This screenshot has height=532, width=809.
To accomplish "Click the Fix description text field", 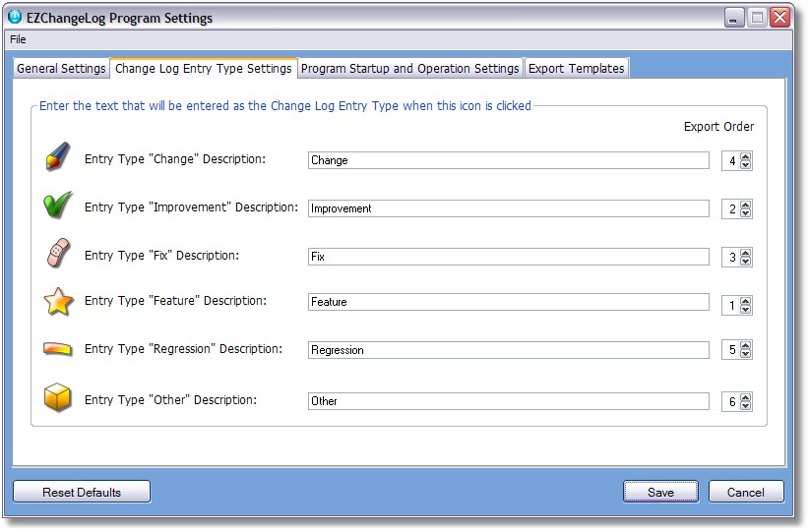I will pos(509,257).
